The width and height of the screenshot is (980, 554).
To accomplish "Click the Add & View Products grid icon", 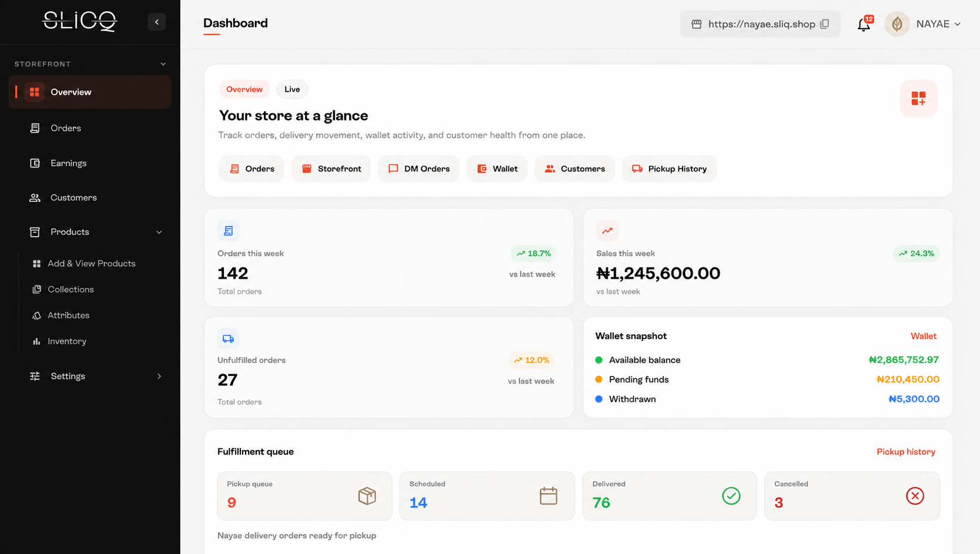I will [36, 264].
